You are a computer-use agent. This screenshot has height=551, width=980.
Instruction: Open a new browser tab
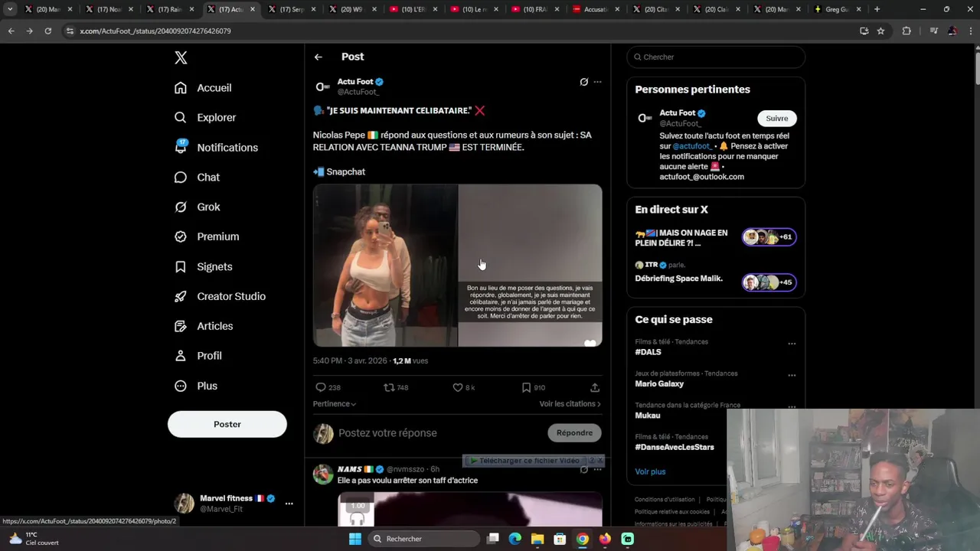click(877, 9)
